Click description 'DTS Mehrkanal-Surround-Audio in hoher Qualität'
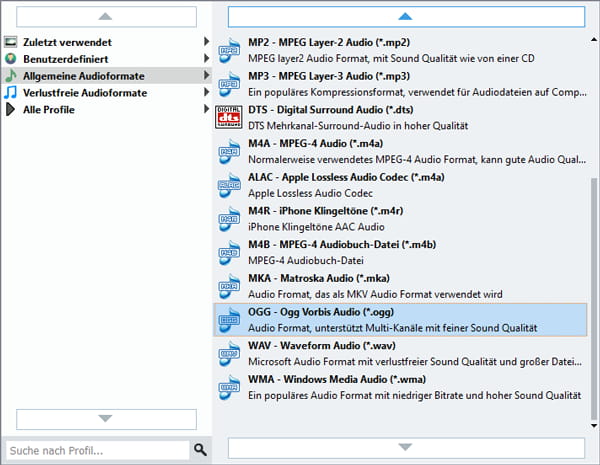The image size is (600, 465). coord(358,126)
